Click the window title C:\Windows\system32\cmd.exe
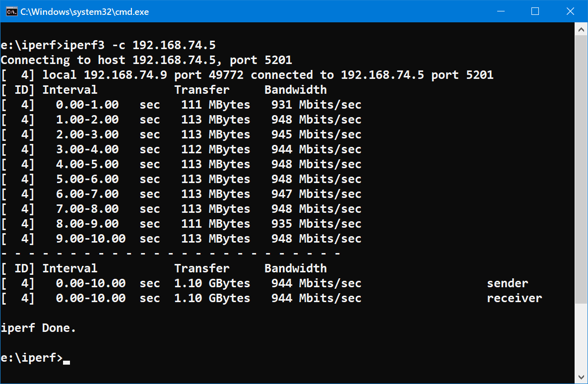 coord(84,11)
